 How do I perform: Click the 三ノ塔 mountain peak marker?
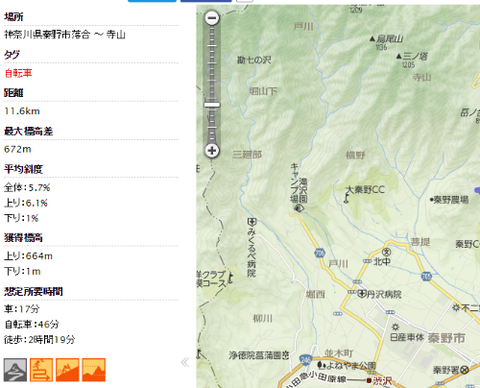(399, 56)
